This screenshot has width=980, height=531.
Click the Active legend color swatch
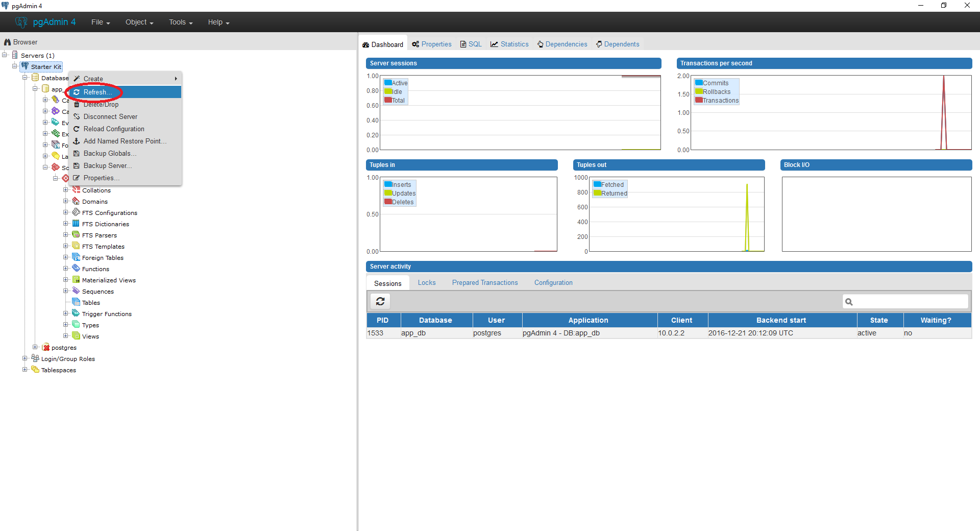click(x=388, y=83)
